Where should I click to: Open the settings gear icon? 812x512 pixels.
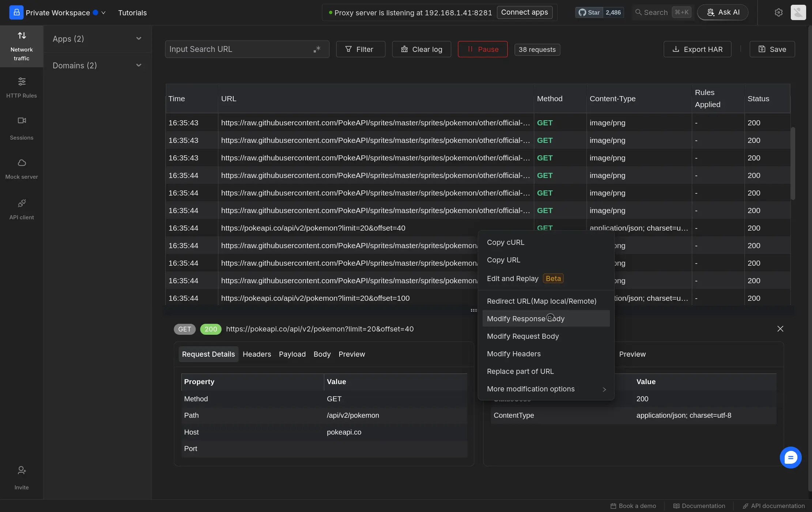tap(779, 12)
